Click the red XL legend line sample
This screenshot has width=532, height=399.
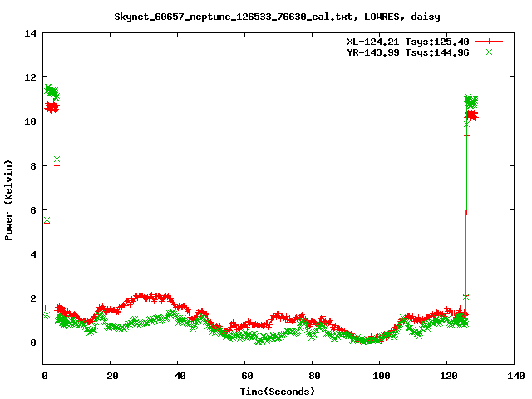point(489,42)
